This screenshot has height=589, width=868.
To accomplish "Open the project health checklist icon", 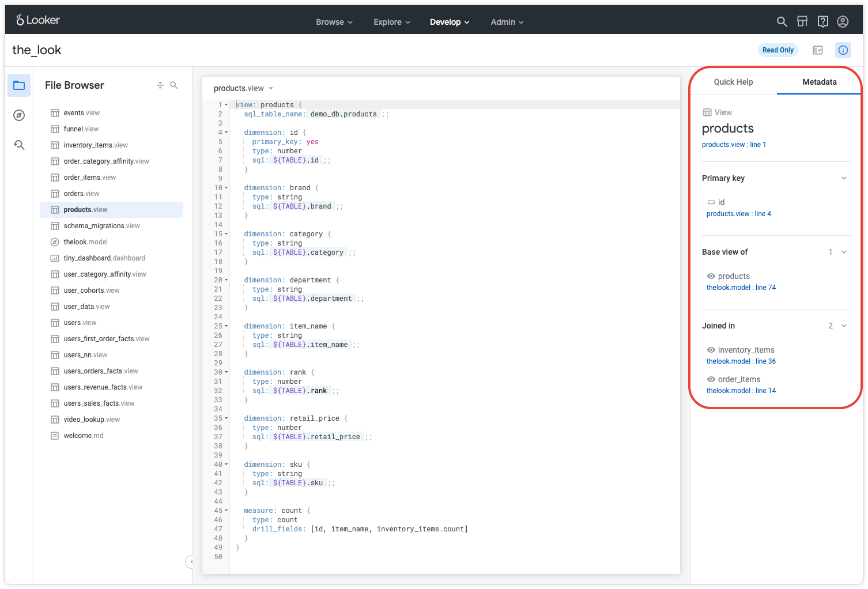I will (818, 50).
